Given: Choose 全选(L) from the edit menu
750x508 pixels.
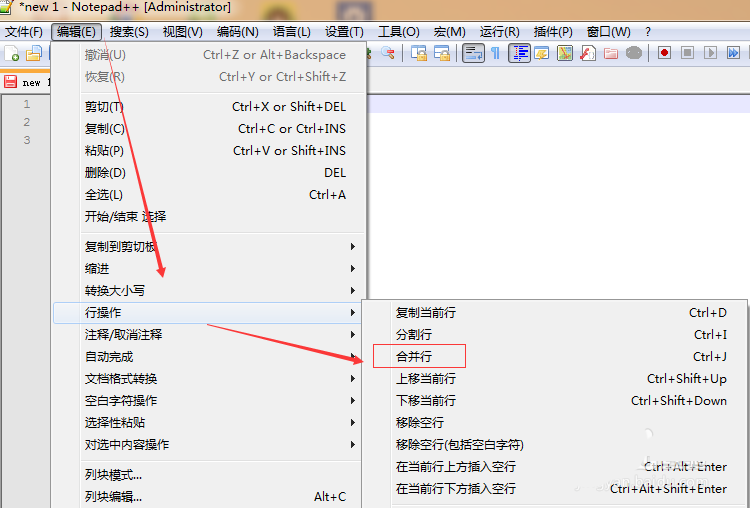Looking at the screenshot, I should 209,195.
